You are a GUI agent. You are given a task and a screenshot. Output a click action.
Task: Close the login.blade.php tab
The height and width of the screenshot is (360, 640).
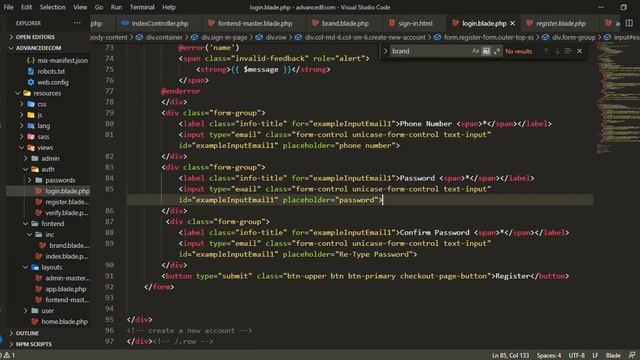coord(513,23)
